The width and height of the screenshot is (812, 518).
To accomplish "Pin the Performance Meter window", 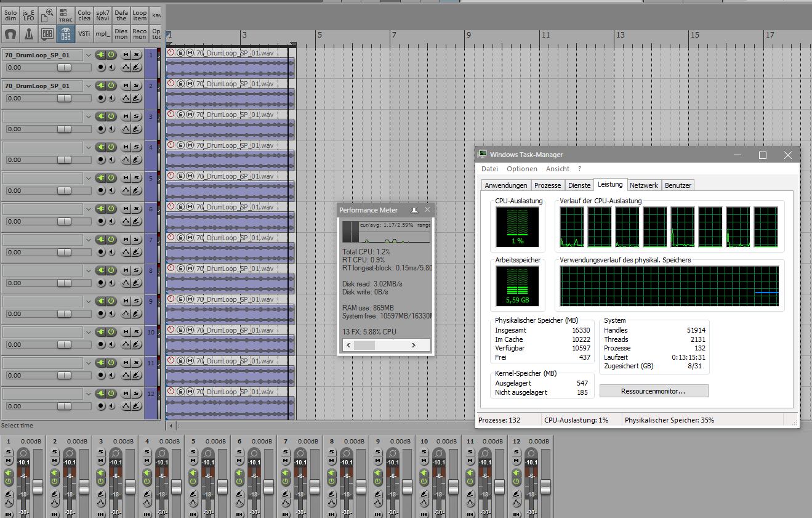I will pyautogui.click(x=414, y=210).
